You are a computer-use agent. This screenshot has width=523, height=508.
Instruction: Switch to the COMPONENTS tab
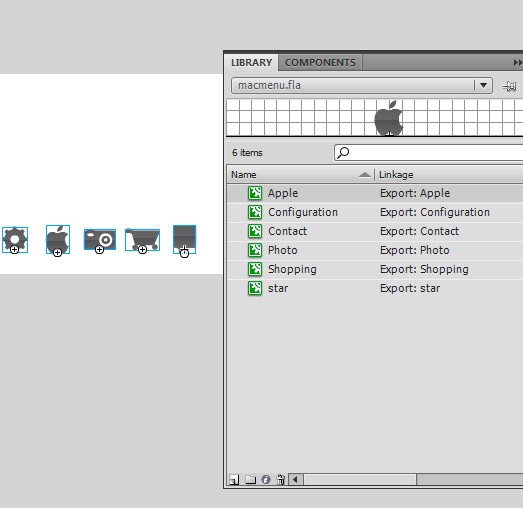[320, 62]
